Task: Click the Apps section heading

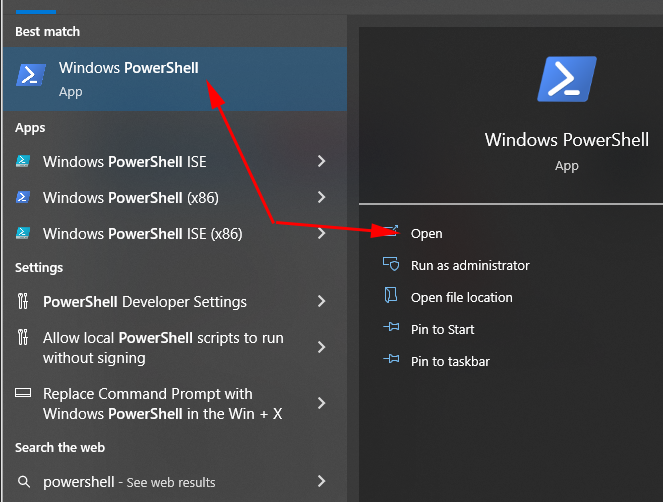Action: pos(30,128)
